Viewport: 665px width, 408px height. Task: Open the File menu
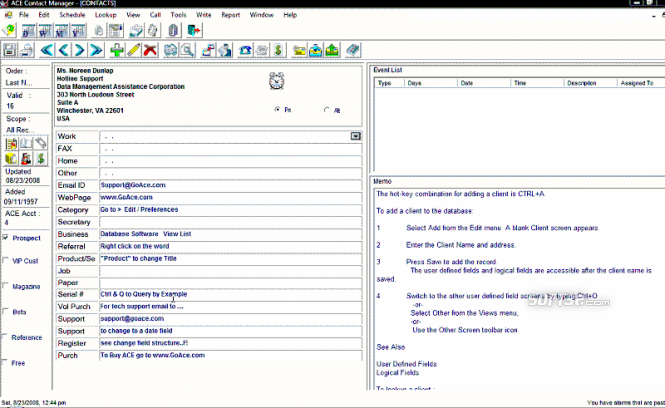click(24, 15)
